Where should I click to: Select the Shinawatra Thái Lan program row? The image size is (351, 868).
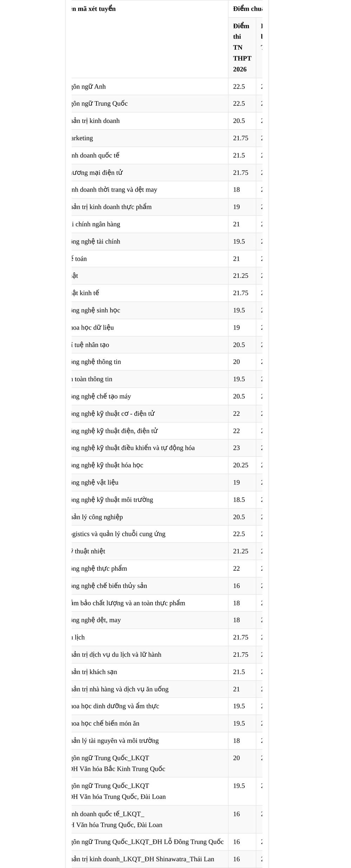tap(167, 859)
